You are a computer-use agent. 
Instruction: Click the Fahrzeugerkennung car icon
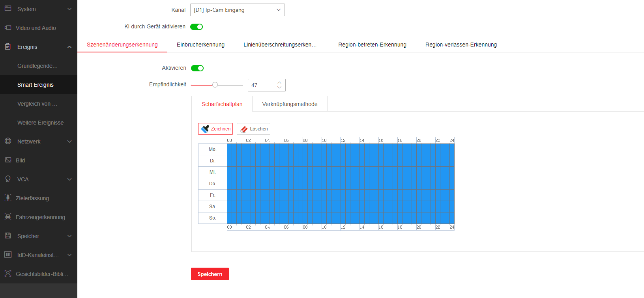pos(8,217)
